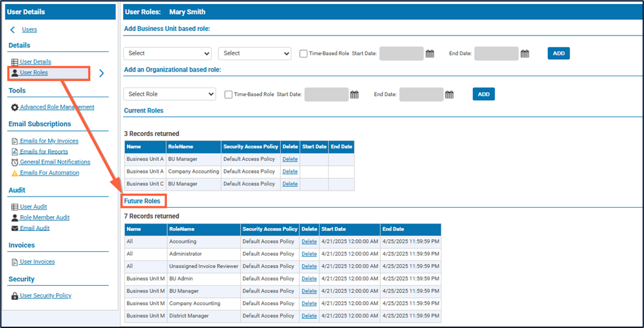
Task: Delete the future Accounting role
Action: pyautogui.click(x=309, y=242)
